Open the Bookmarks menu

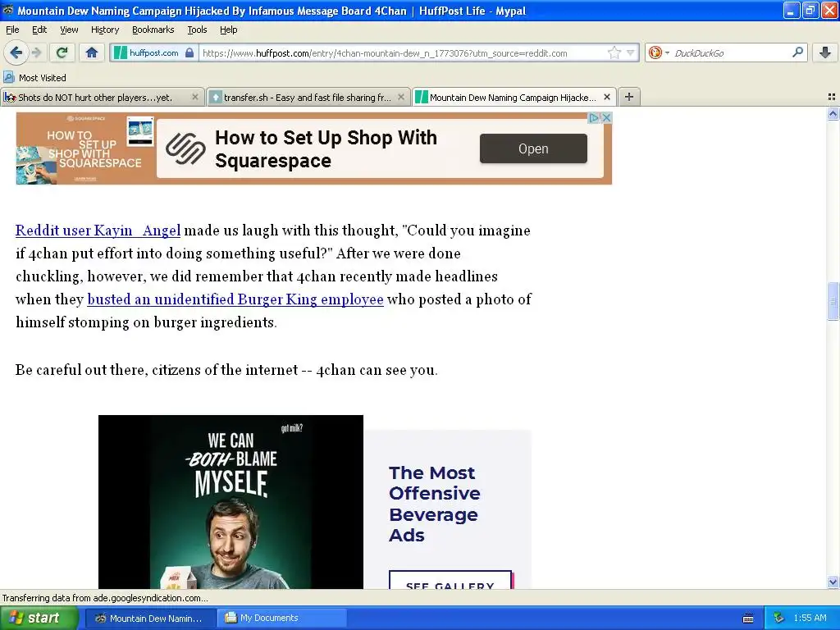coord(153,30)
